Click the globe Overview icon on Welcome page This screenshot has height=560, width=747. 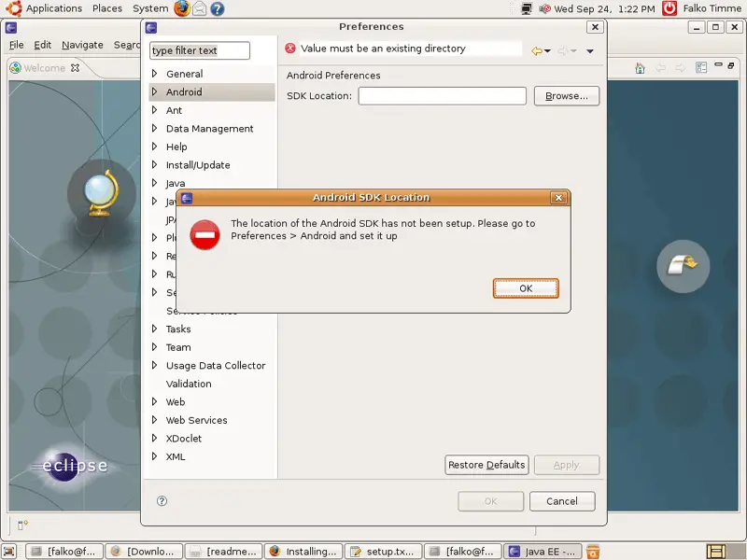(x=100, y=194)
